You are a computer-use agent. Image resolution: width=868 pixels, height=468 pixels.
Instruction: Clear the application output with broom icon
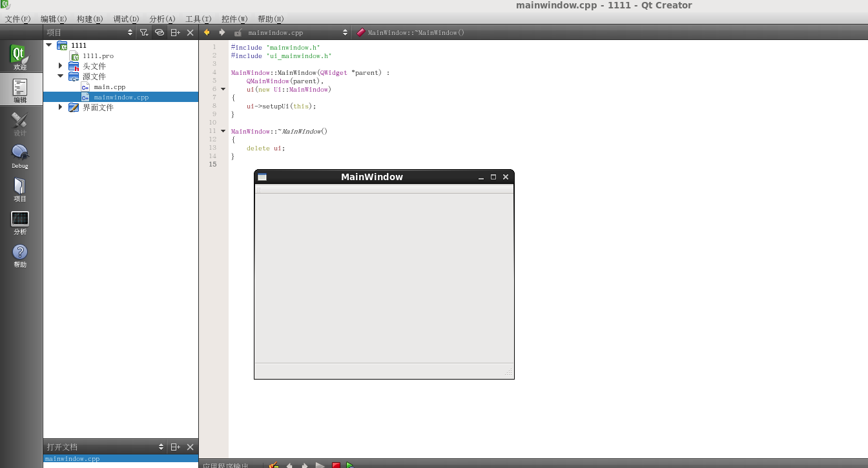tap(273, 465)
